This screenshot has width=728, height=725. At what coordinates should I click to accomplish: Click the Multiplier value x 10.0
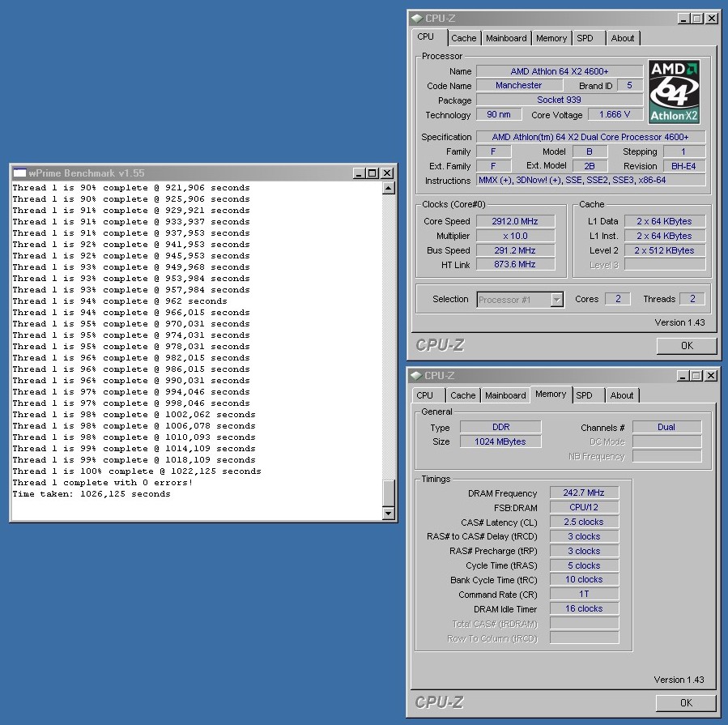pyautogui.click(x=515, y=236)
